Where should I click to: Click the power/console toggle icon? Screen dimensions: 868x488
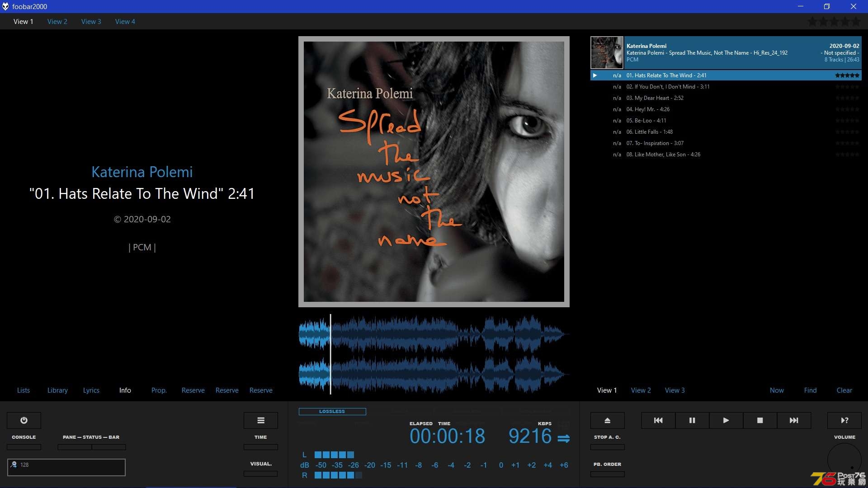click(x=24, y=420)
